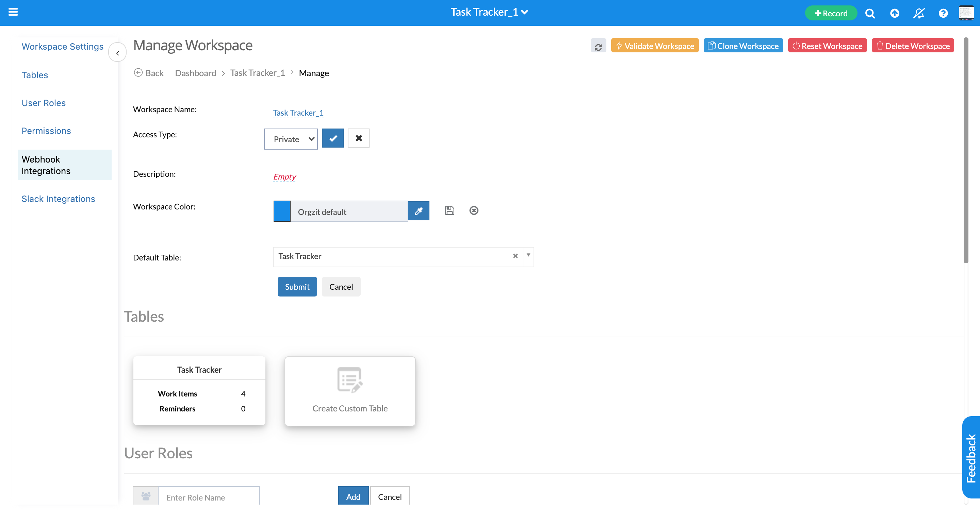Viewport: 980px width, 525px height.
Task: Collapse the sidebar with the chevron
Action: [x=117, y=53]
